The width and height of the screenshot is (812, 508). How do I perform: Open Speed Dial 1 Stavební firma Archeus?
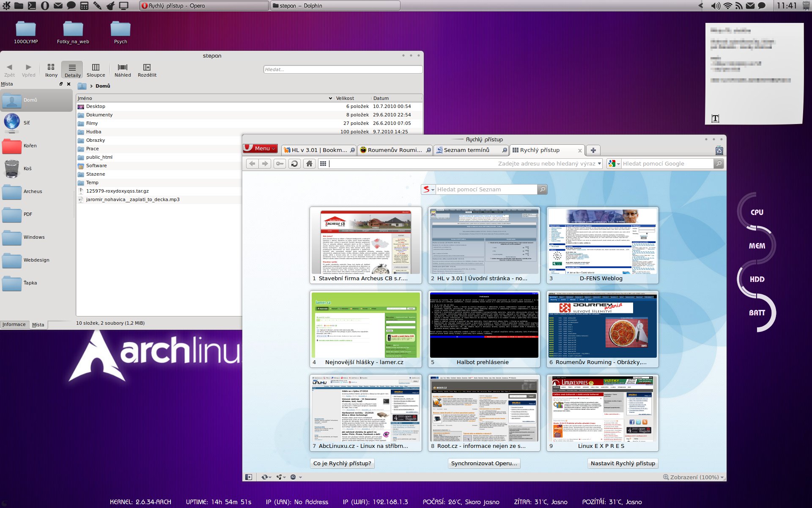pyautogui.click(x=366, y=245)
